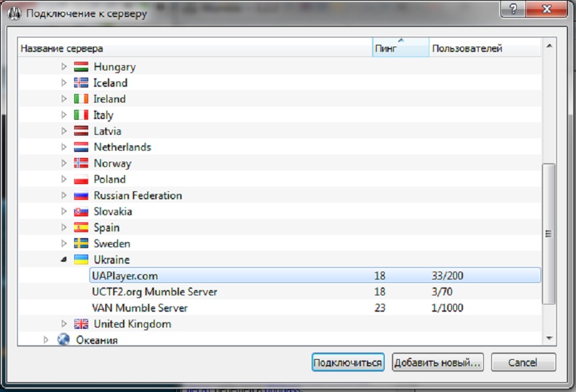The height and width of the screenshot is (392, 576).
Task: Expand the Poland server list
Action: pos(64,180)
